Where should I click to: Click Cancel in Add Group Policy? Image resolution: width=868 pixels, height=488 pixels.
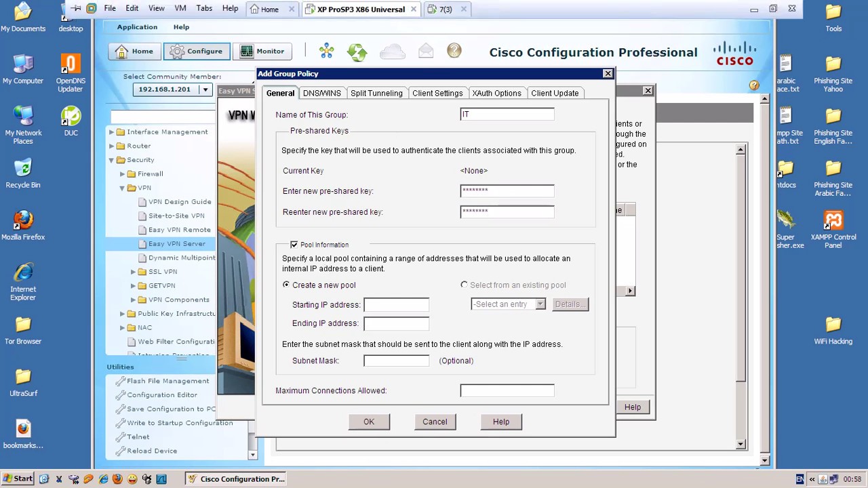435,422
